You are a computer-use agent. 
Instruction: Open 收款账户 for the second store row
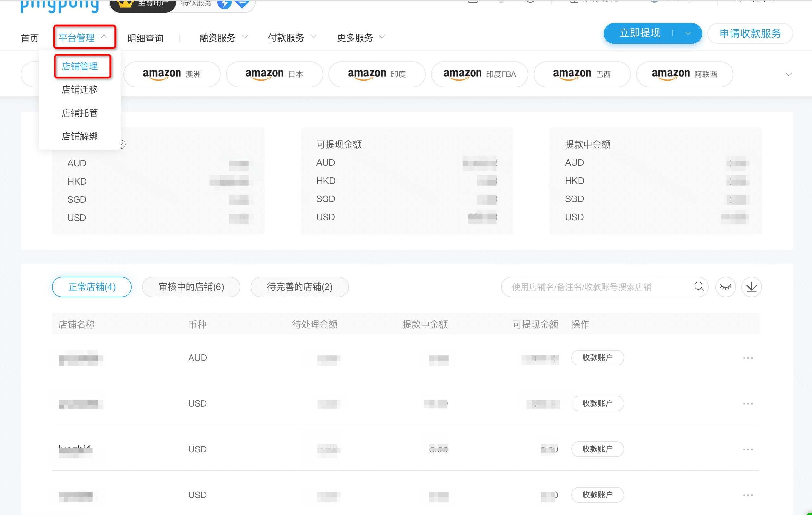coord(597,403)
